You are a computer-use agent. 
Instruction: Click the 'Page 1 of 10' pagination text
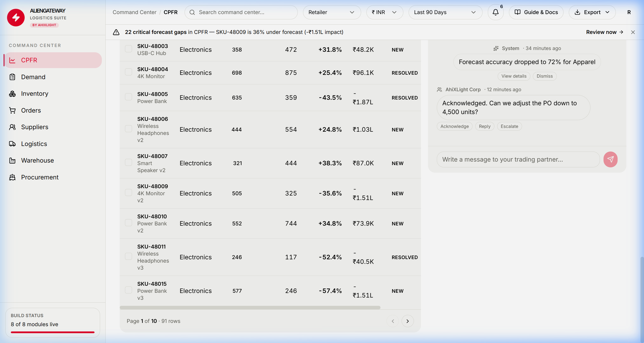pos(142,321)
